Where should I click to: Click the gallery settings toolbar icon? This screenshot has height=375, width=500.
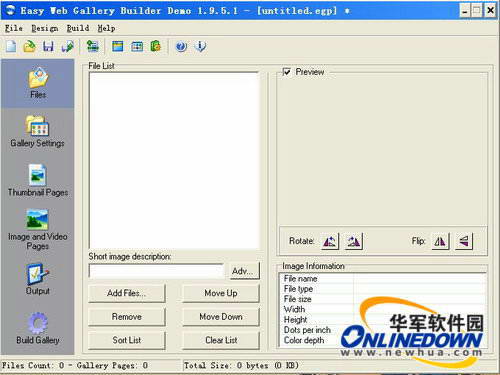coord(93,46)
